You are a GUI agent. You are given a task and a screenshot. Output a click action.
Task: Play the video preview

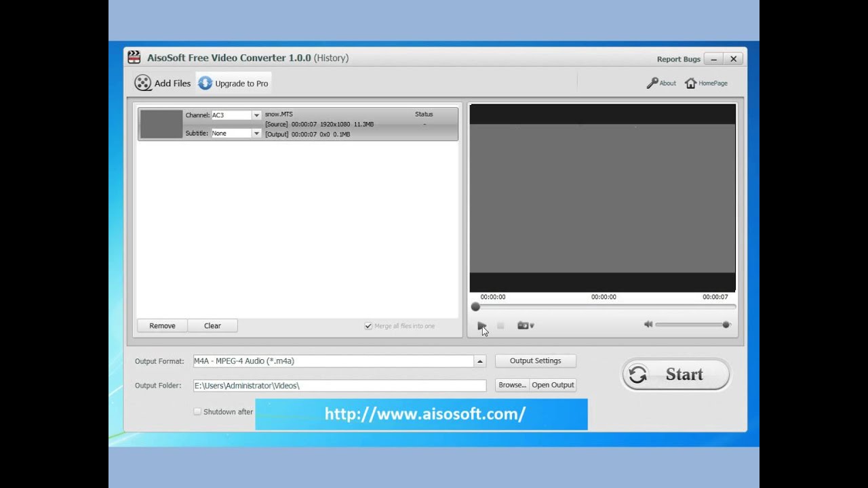481,325
